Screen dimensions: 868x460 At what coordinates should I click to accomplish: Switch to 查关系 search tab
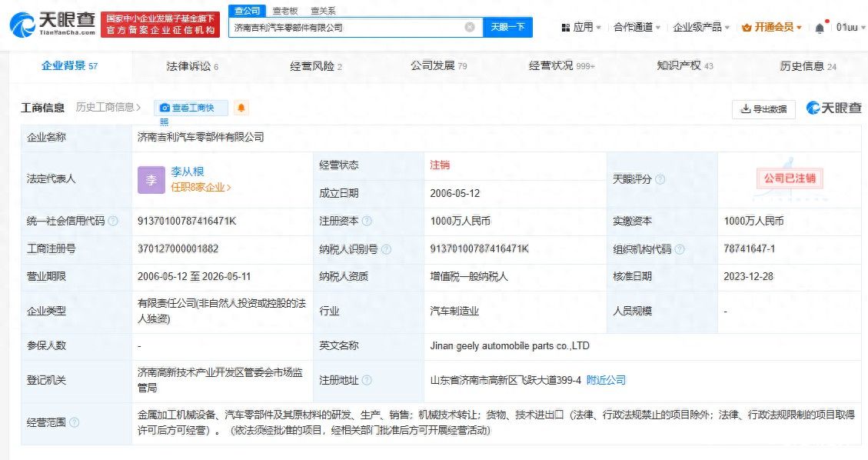[323, 11]
